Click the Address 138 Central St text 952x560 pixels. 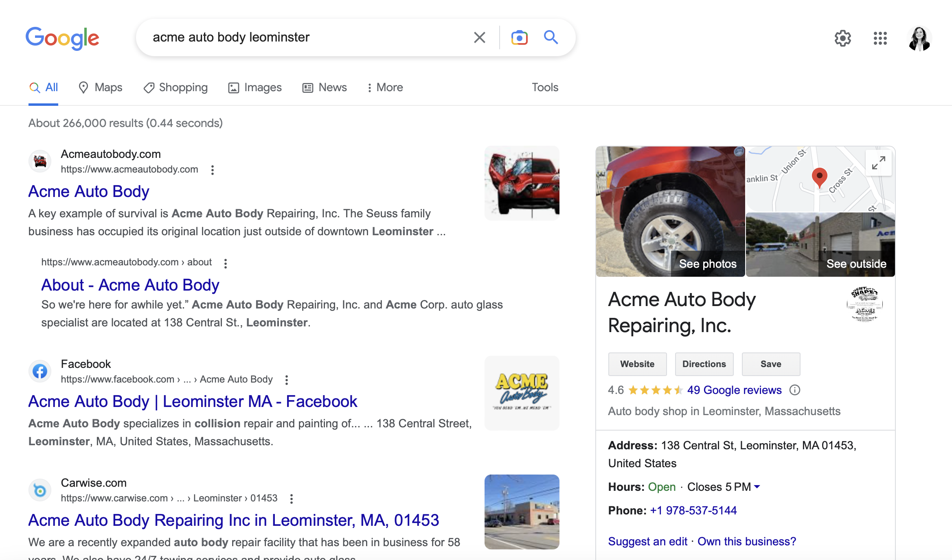click(x=732, y=454)
